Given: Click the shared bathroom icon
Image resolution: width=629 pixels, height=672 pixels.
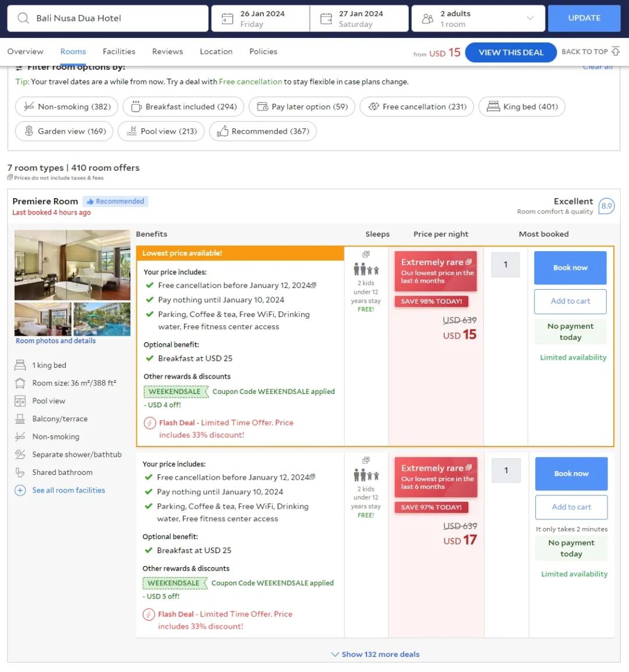Looking at the screenshot, I should [20, 472].
